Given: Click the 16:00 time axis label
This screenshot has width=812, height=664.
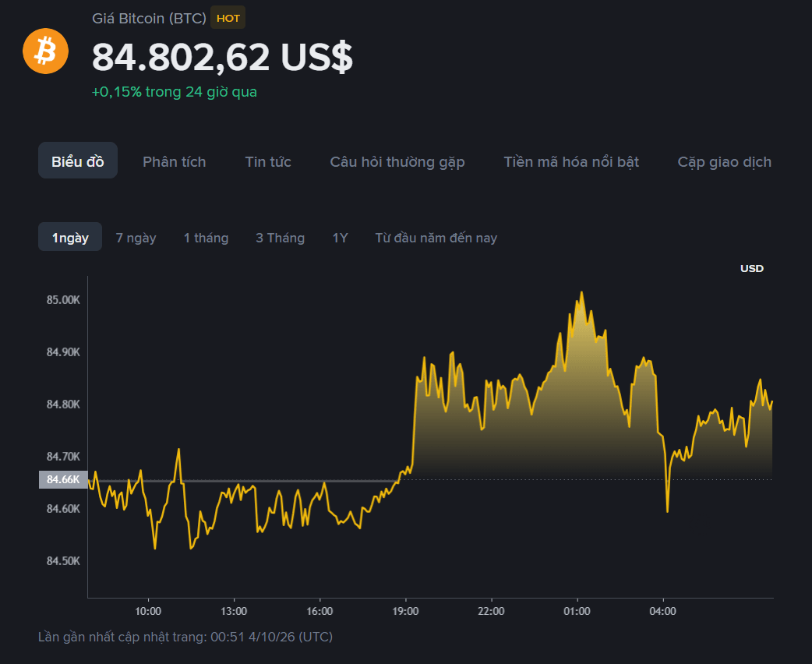Looking at the screenshot, I should tap(320, 611).
